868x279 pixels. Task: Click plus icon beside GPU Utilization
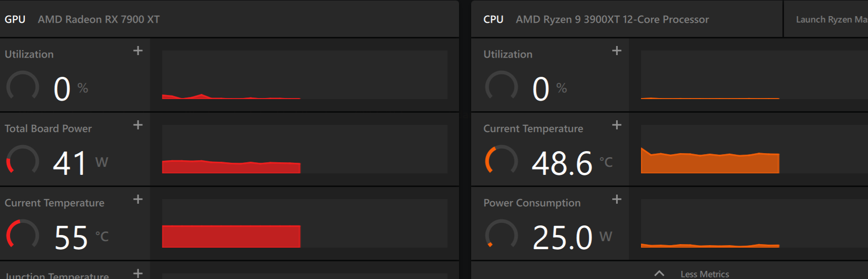click(x=138, y=51)
